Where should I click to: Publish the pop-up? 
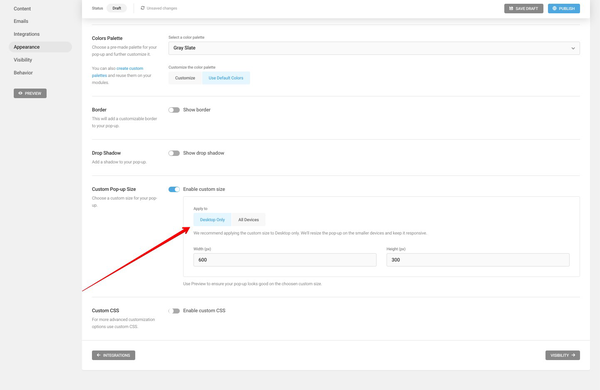[564, 8]
